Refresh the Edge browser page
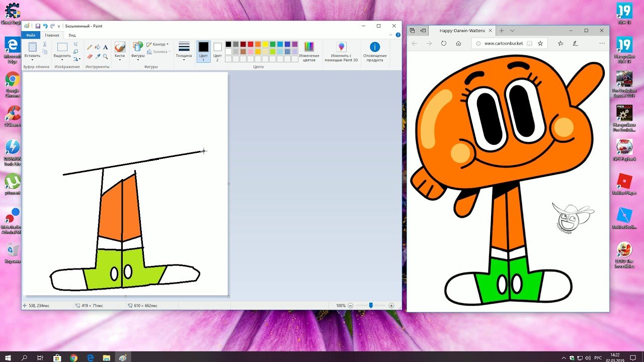 pyautogui.click(x=444, y=44)
